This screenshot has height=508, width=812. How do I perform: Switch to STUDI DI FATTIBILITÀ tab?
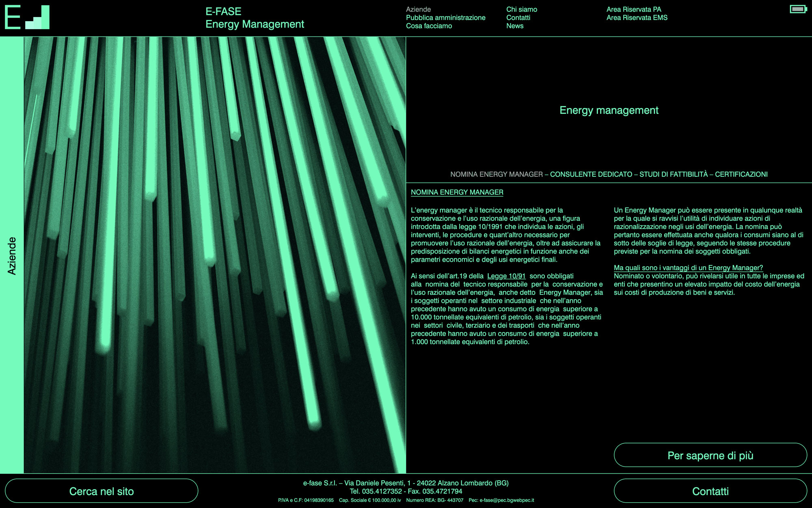673,174
